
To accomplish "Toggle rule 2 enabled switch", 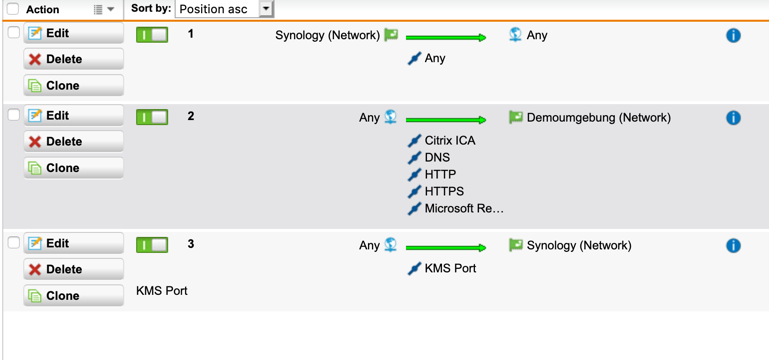I will click(152, 118).
